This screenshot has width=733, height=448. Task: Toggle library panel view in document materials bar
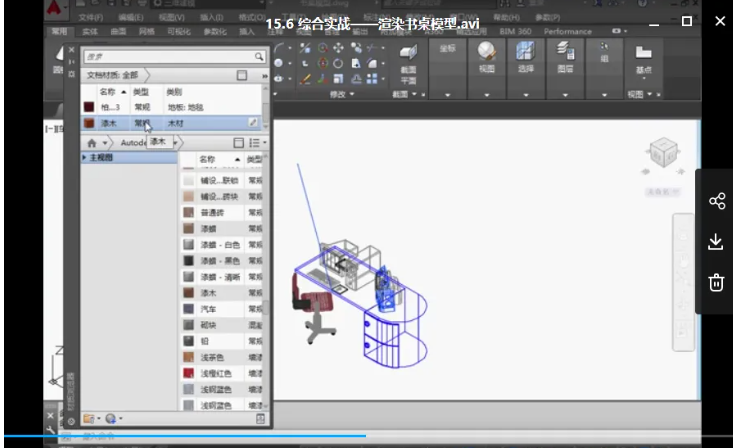click(x=242, y=75)
